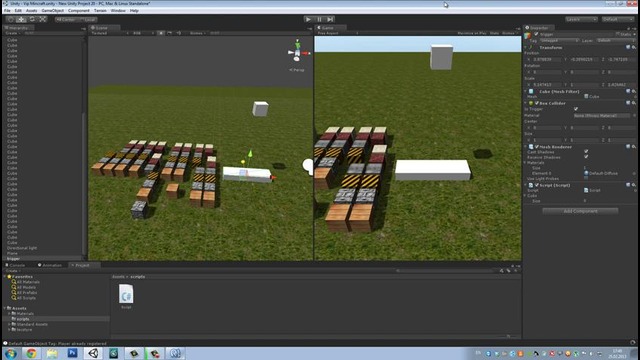Select the Move tool in toolbar

21,19
